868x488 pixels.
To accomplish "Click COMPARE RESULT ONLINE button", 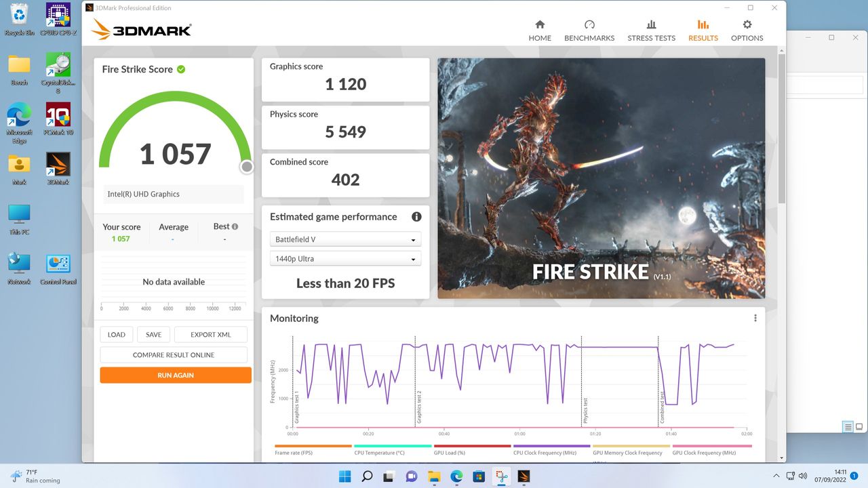I will 174,354.
